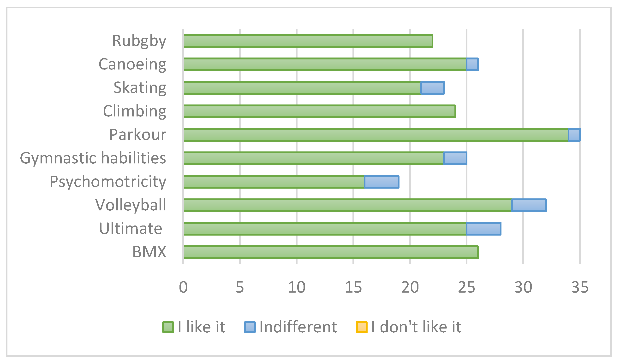Click the Parkour blue Indifferent segment
This screenshot has width=620, height=364.
(574, 135)
